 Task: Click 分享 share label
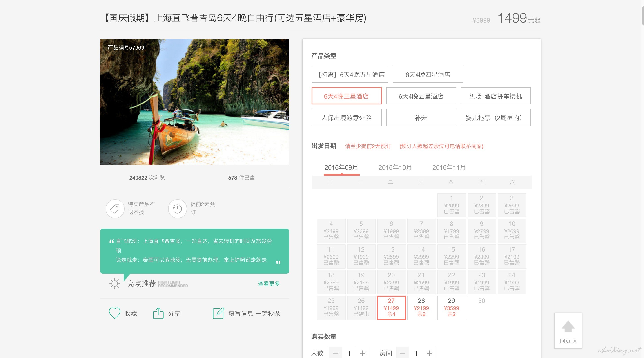[174, 313]
